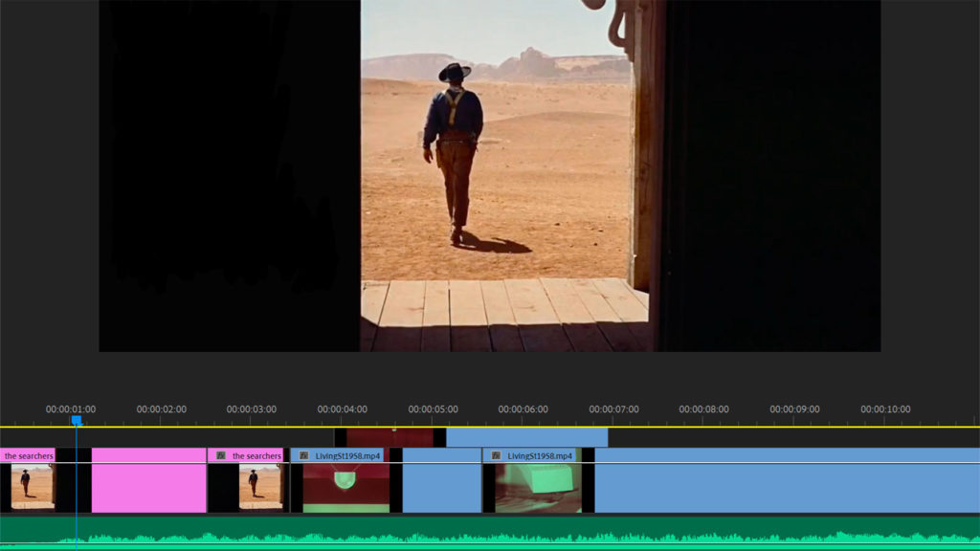
Task: Select the first 'the searchers' clip title
Action: click(29, 456)
